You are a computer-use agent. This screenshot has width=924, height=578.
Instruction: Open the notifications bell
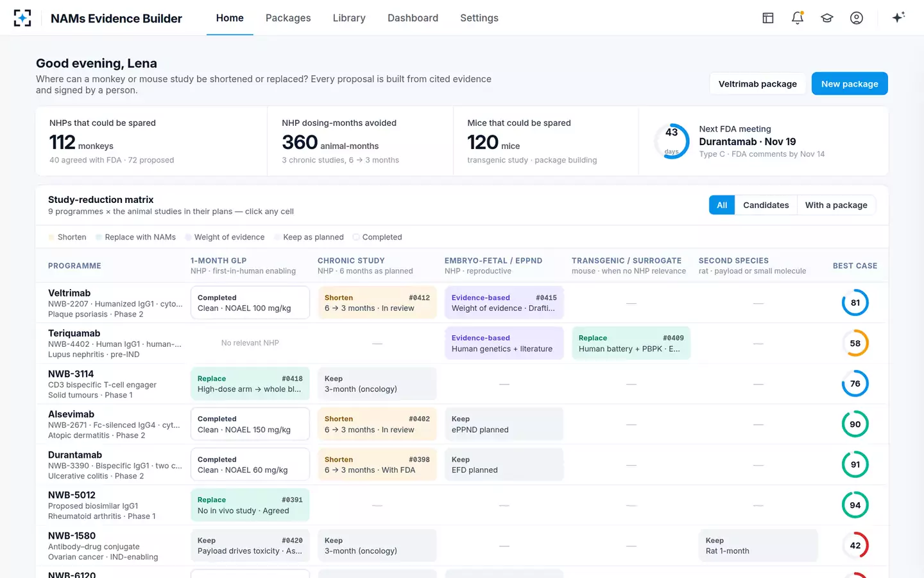(798, 18)
